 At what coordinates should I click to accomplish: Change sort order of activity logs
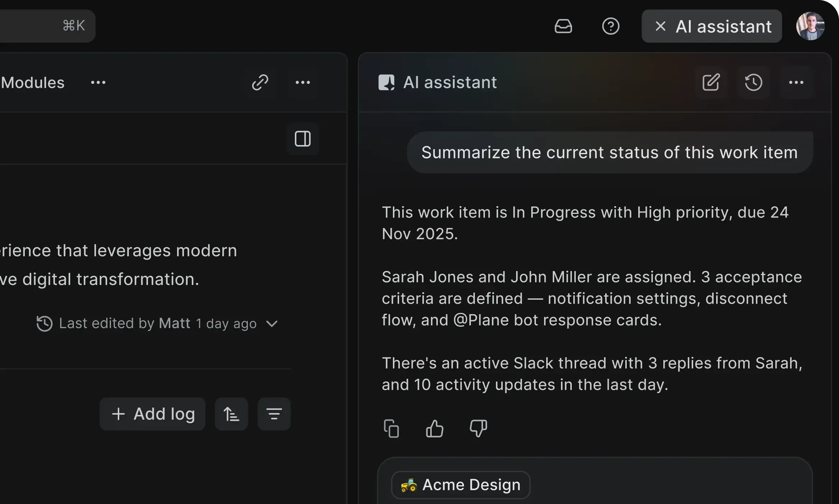click(x=231, y=414)
